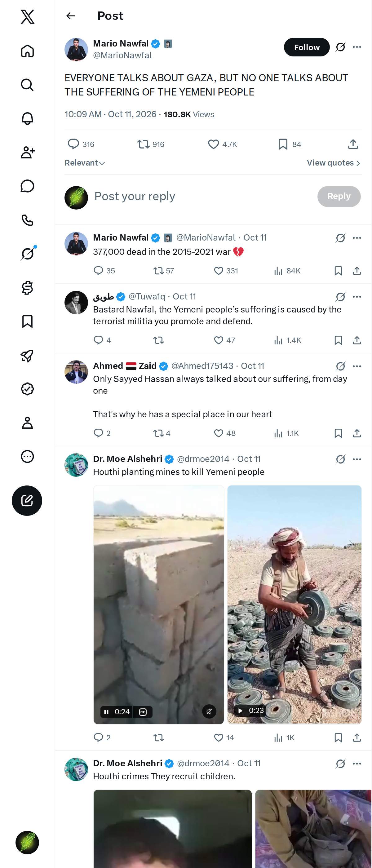Open Home in the sidebar
Screen dimensions: 372x868
tap(27, 51)
